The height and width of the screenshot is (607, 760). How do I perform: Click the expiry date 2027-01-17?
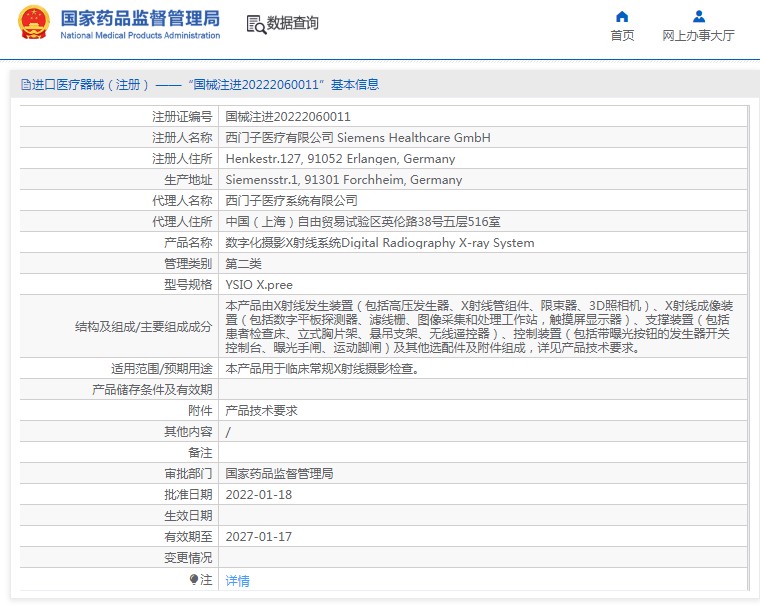coord(258,537)
